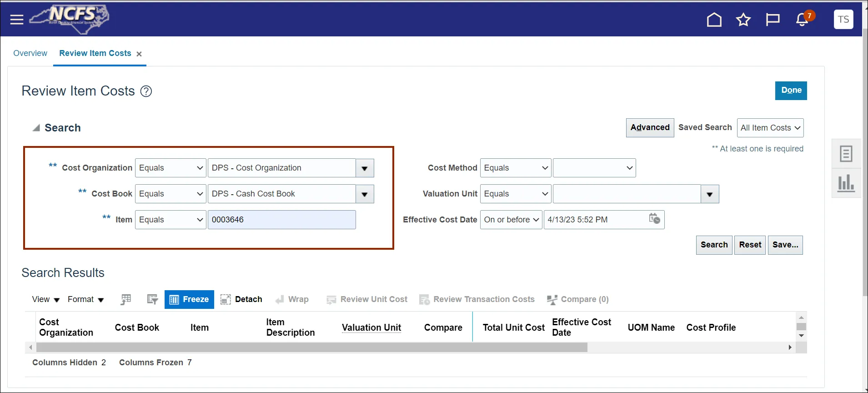The image size is (868, 393).
Task: Open the hamburger navigation menu
Action: [x=17, y=20]
